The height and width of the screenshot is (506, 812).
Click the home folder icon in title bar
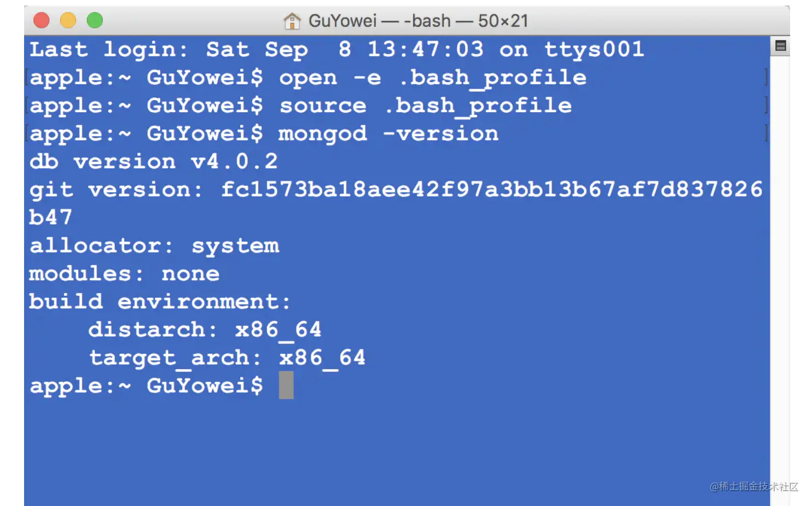pyautogui.click(x=292, y=21)
